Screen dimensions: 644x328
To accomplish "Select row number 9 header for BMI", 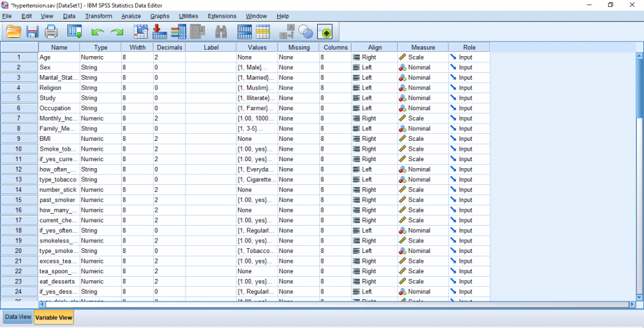I will coord(19,139).
